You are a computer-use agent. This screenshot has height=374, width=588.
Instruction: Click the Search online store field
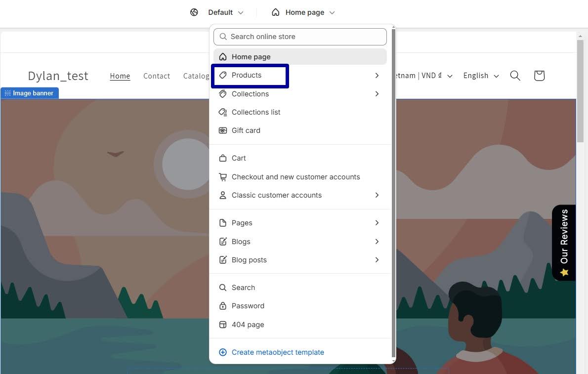(300, 37)
